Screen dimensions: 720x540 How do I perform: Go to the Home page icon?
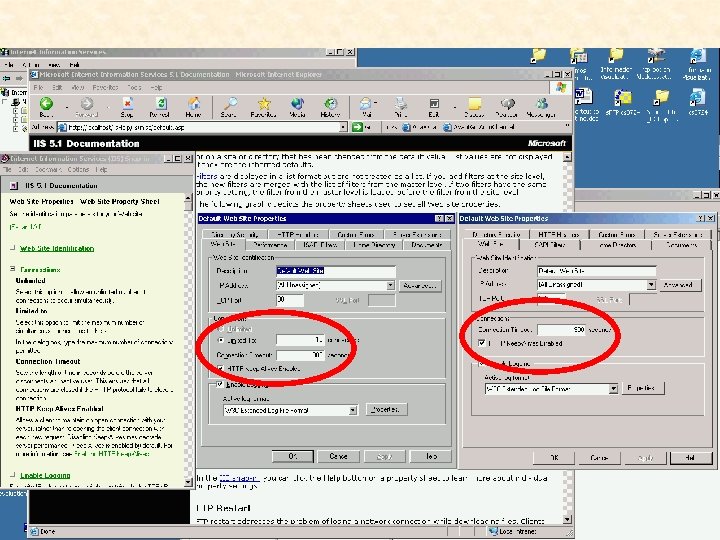(193, 107)
